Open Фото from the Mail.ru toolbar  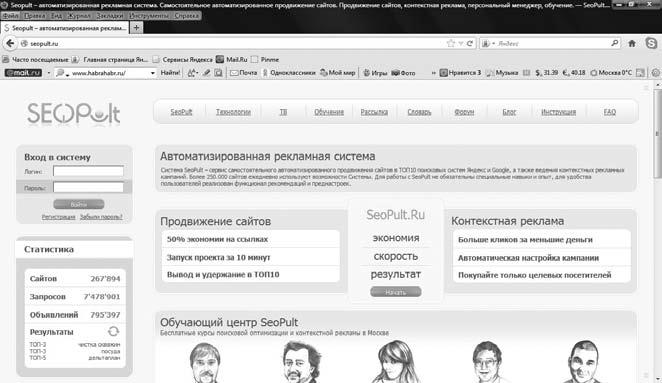tap(403, 73)
